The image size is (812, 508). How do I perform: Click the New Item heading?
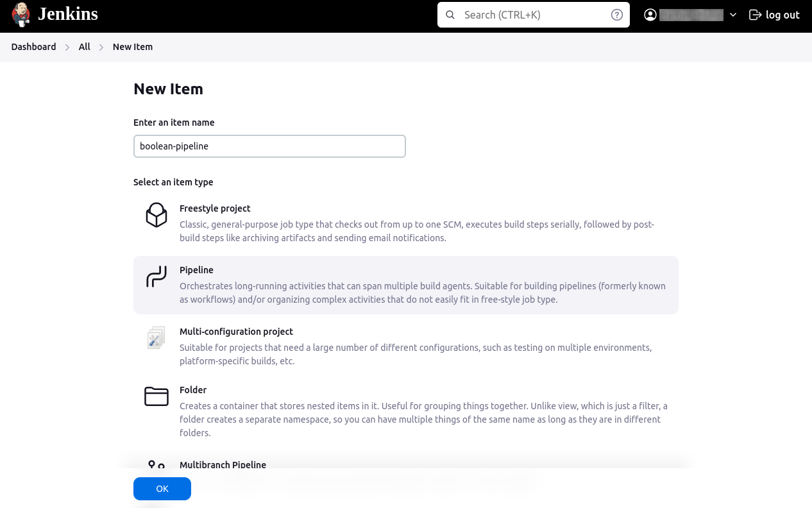[168, 89]
